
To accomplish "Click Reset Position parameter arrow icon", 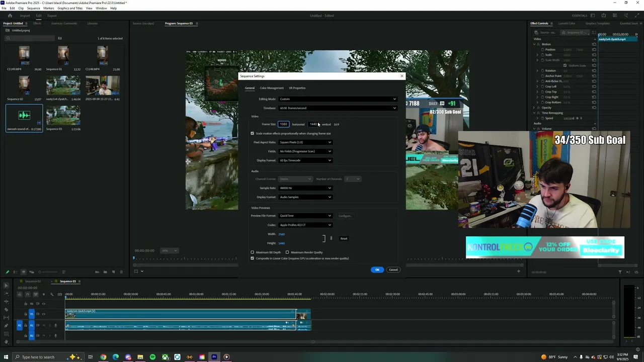I will pos(594,50).
